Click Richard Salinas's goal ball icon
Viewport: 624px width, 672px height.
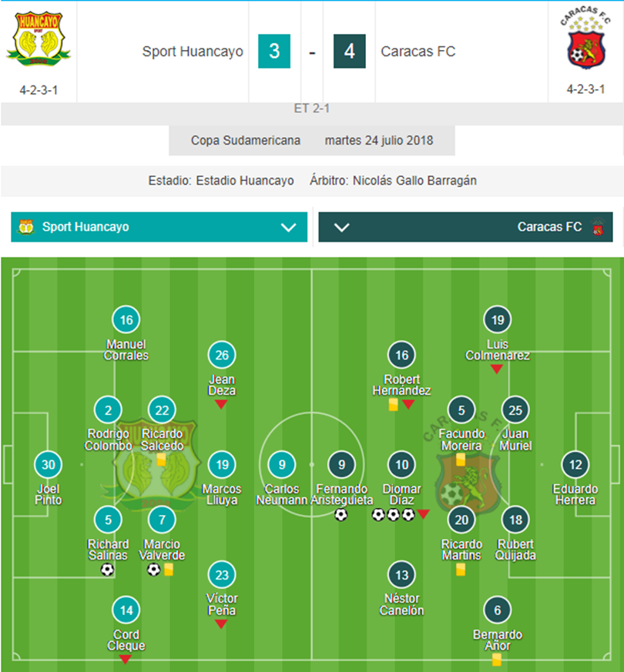click(x=107, y=570)
